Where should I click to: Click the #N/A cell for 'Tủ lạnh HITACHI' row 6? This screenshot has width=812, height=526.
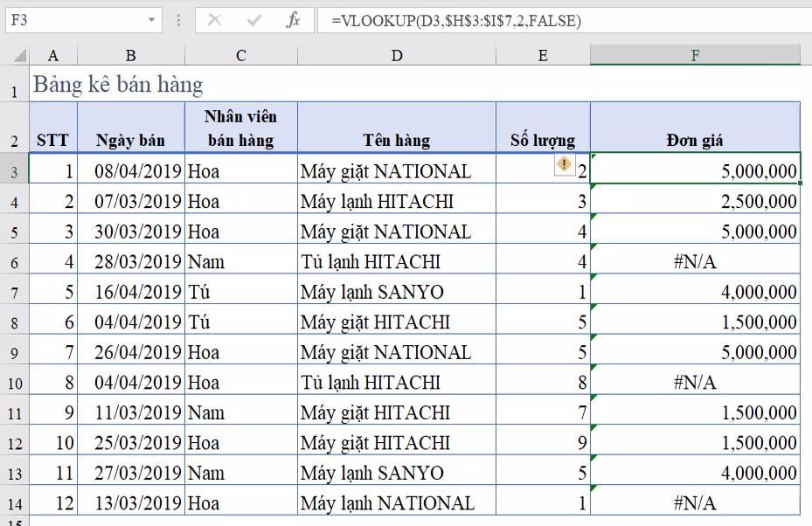point(693,261)
